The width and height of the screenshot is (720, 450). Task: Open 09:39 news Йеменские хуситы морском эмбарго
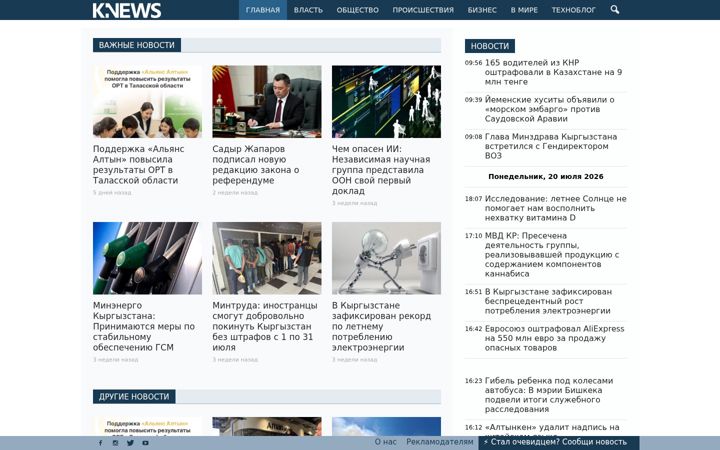550,109
